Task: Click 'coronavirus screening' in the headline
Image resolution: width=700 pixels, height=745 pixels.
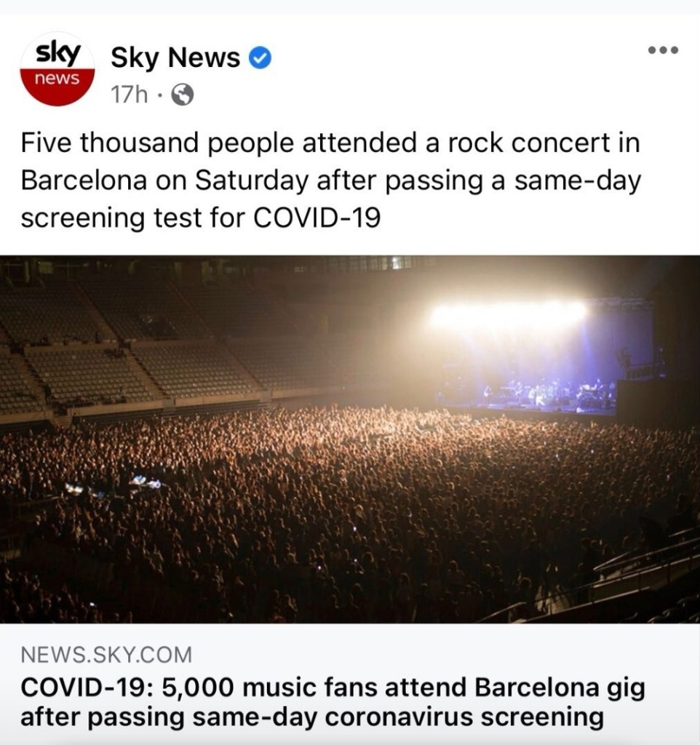Action: pos(464,717)
